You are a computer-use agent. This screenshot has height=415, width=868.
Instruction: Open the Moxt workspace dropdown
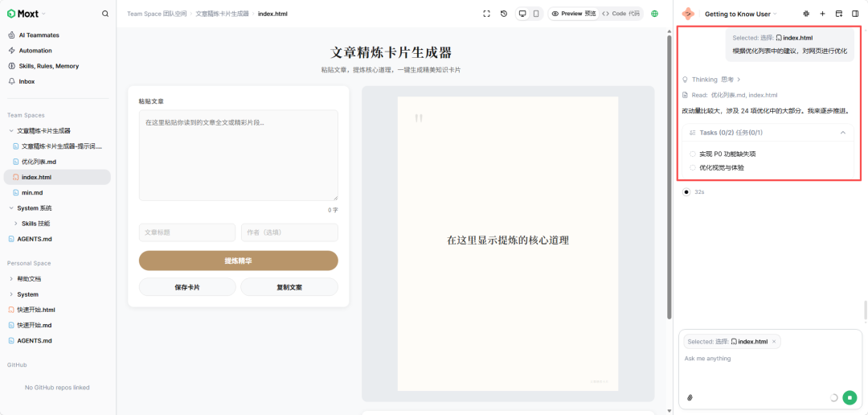point(27,14)
